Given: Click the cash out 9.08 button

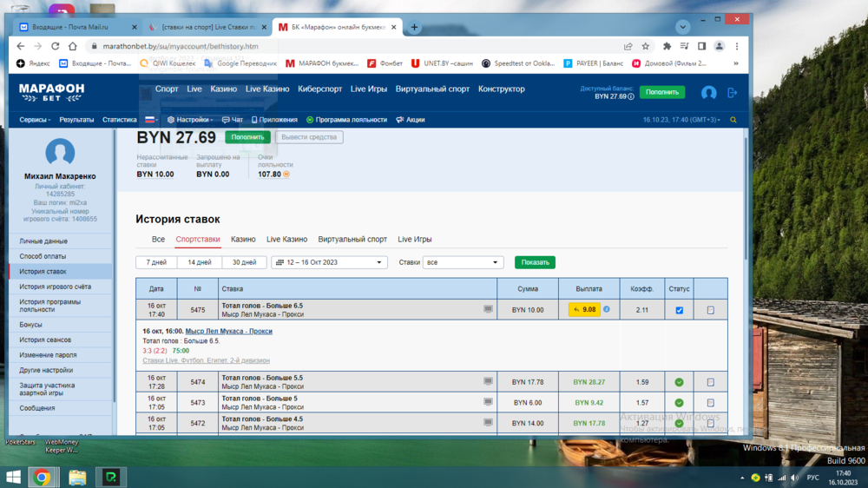Looking at the screenshot, I should (584, 309).
